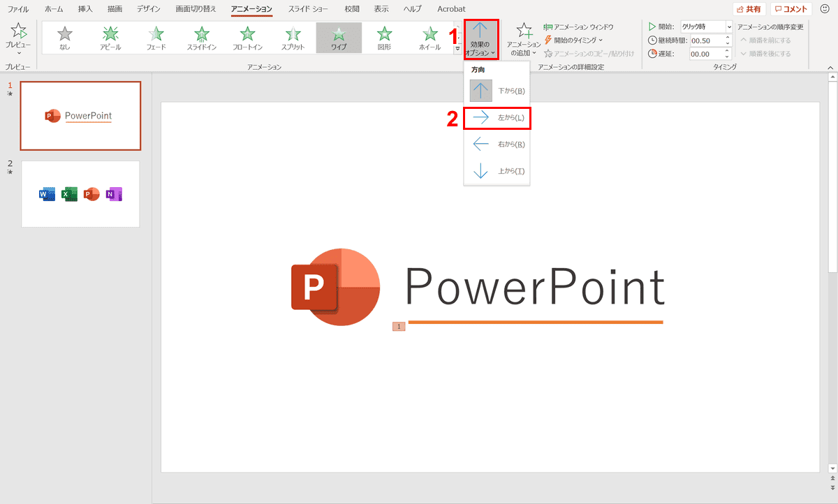Choose 下から(B) direction

tap(497, 91)
